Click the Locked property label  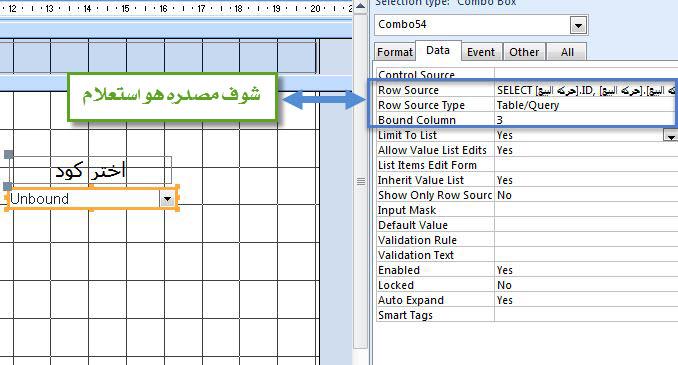[x=396, y=285]
